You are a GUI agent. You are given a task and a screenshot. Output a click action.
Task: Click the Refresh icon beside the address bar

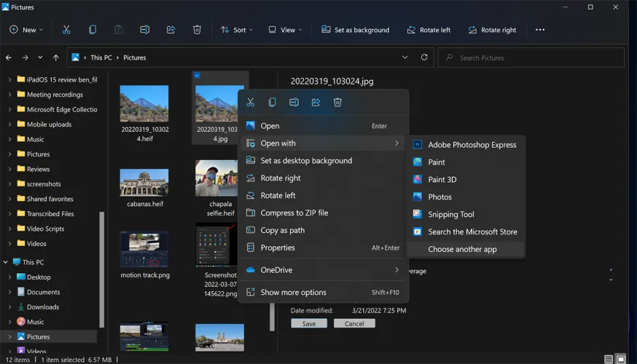point(425,58)
